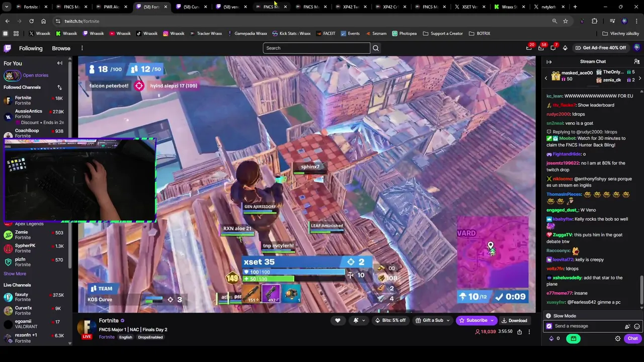The image size is (644, 362).
Task: Open stream three-dot options menu
Action: (529, 332)
